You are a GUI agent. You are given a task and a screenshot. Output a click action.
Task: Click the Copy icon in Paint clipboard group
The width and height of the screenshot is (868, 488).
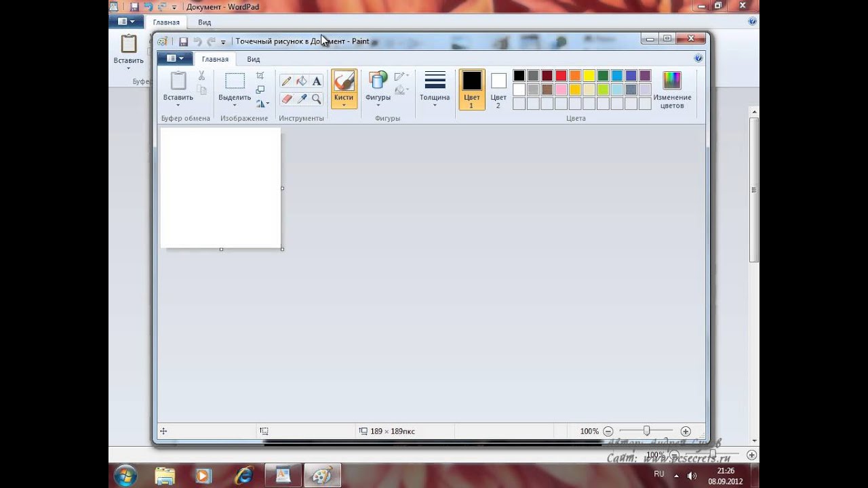coord(201,90)
